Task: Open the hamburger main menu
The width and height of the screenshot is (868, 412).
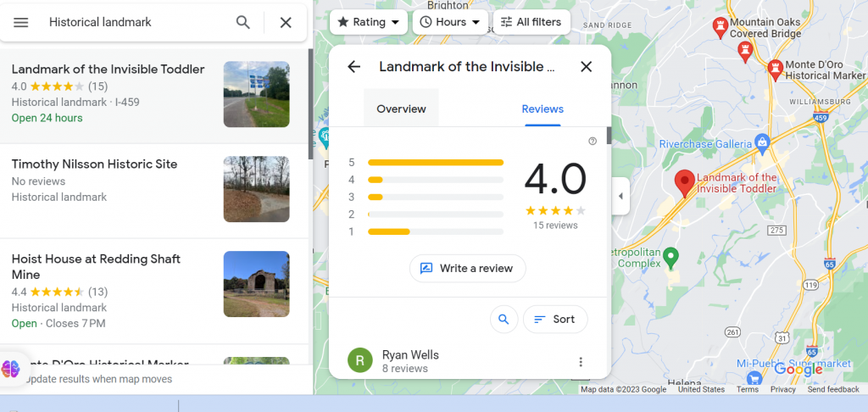Action: 21,23
